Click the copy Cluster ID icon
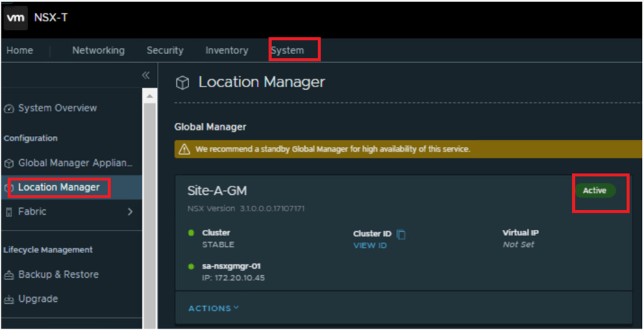 pyautogui.click(x=401, y=235)
